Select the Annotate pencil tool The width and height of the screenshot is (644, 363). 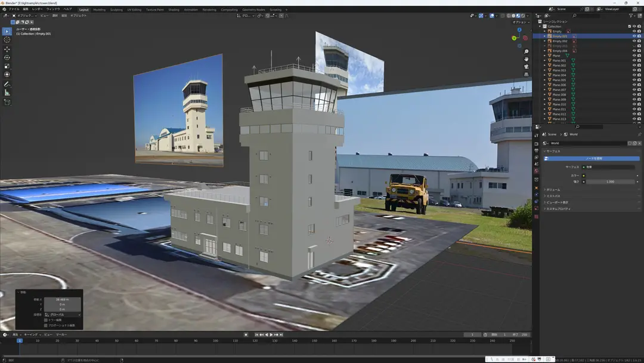tap(7, 84)
